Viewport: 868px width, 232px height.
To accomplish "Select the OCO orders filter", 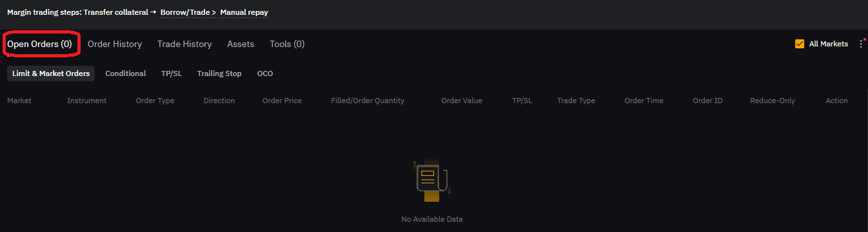I will point(265,73).
